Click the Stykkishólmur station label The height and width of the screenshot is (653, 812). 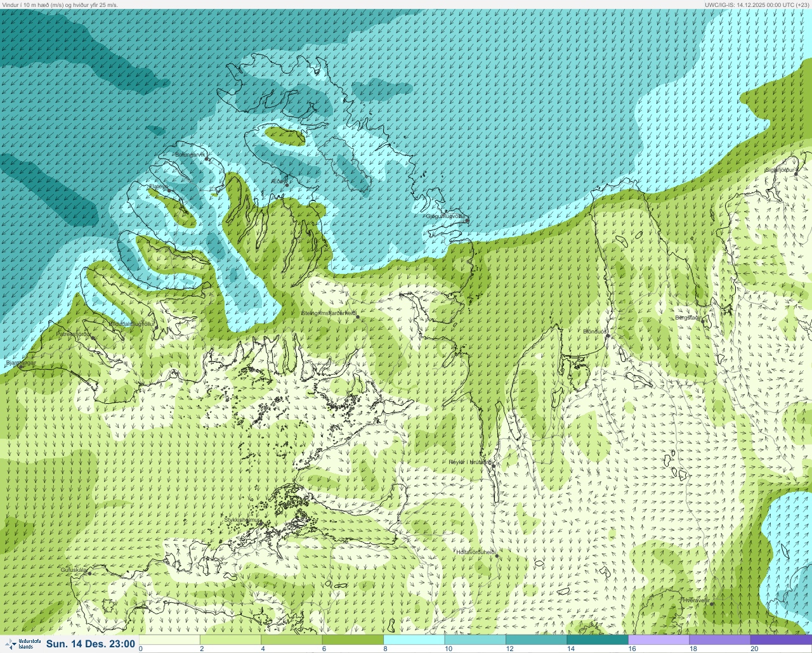[243, 520]
